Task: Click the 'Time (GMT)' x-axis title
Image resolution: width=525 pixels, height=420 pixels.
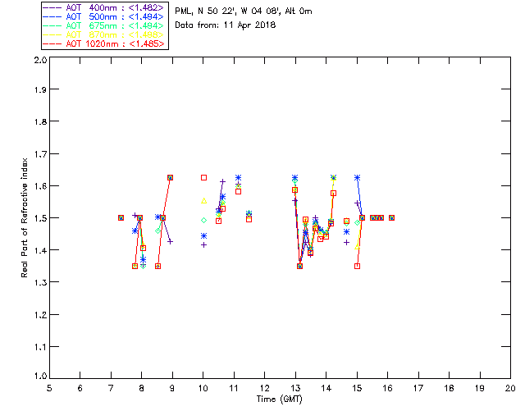Action: 280,399
